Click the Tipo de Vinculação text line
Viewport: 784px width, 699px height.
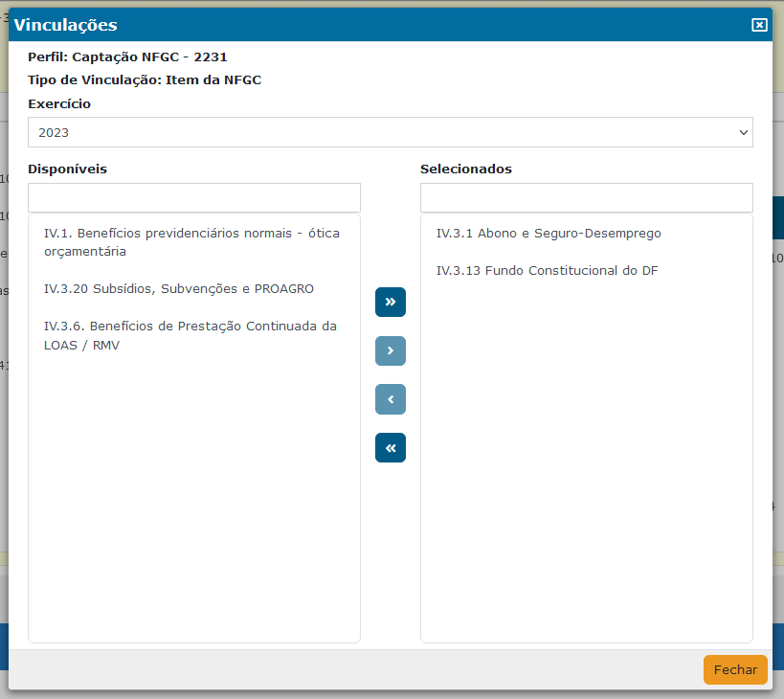click(x=145, y=79)
